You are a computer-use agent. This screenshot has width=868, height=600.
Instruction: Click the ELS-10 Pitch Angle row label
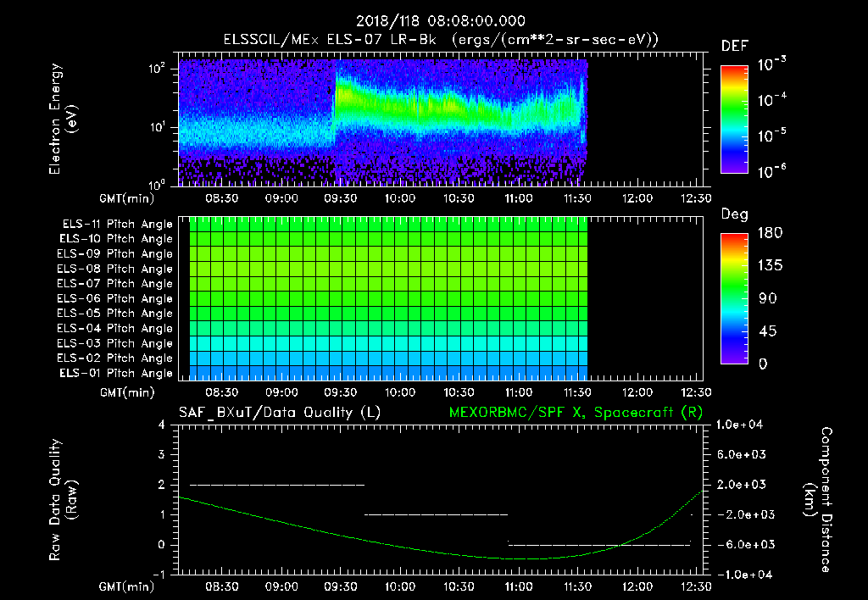click(x=116, y=239)
